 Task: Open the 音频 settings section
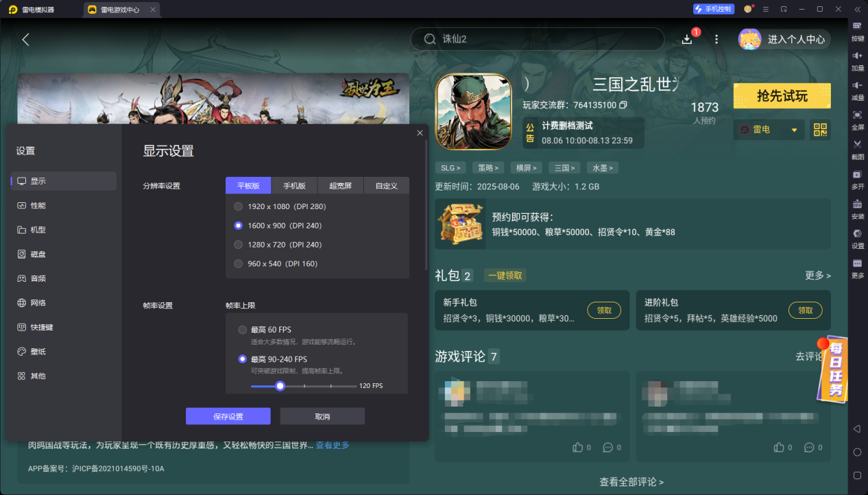pyautogui.click(x=64, y=278)
